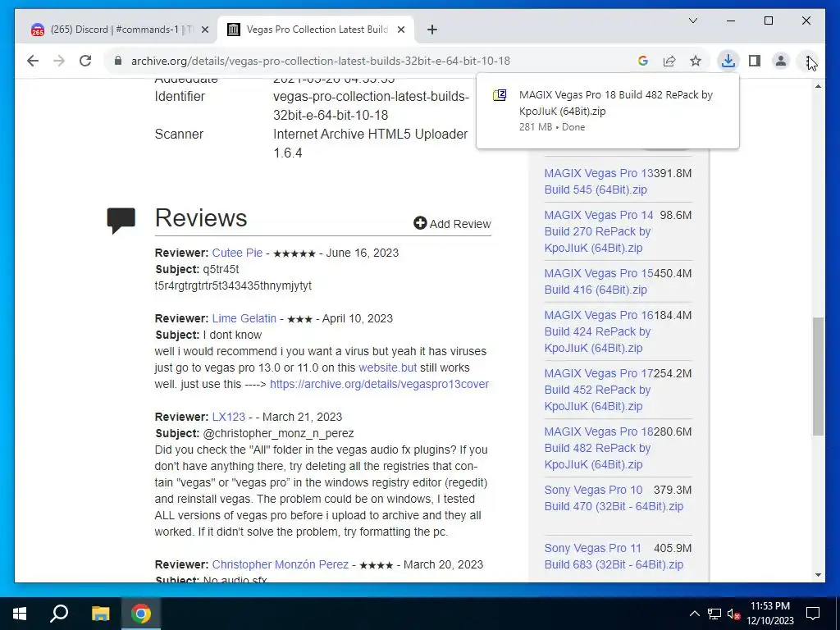Open Chrome profile menu

pos(781,61)
